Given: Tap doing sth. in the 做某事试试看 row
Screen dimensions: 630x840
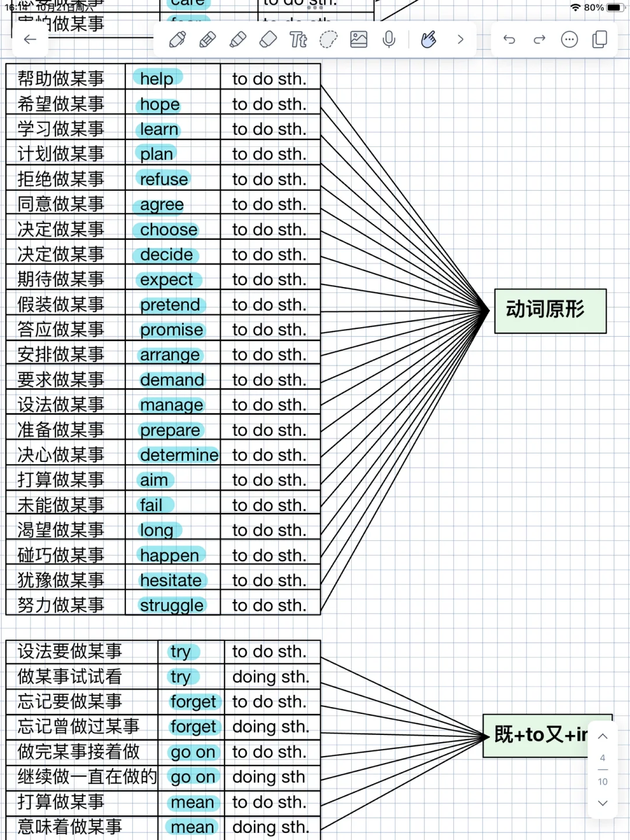Looking at the screenshot, I should (271, 677).
